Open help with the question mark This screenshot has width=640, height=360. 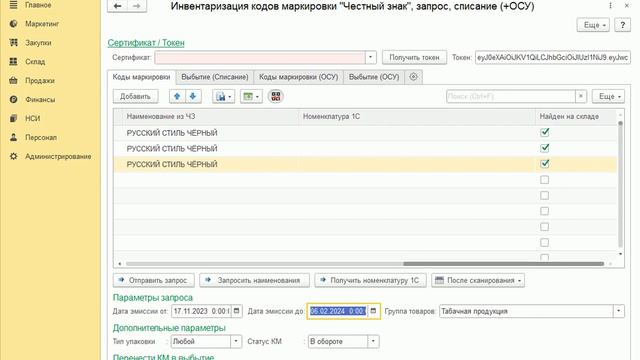(x=622, y=25)
